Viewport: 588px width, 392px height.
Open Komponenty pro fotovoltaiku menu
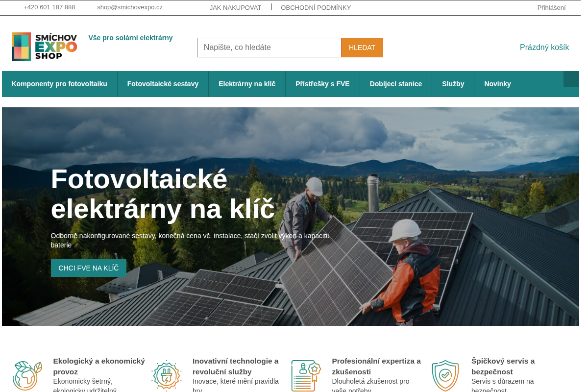(59, 84)
